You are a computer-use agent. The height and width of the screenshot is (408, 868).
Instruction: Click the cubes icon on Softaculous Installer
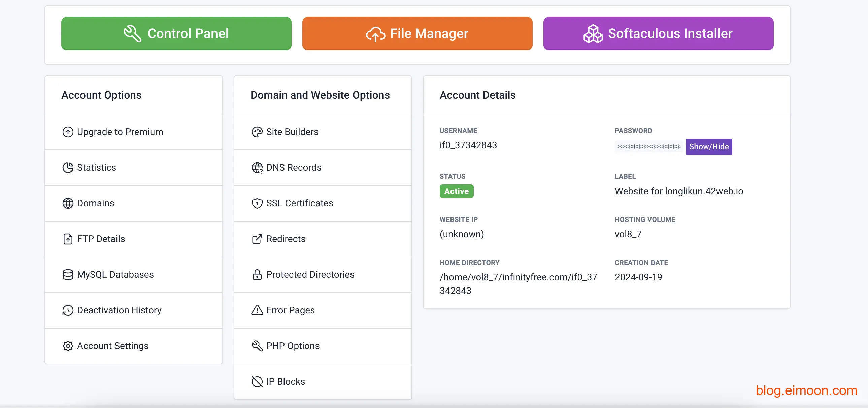click(593, 34)
